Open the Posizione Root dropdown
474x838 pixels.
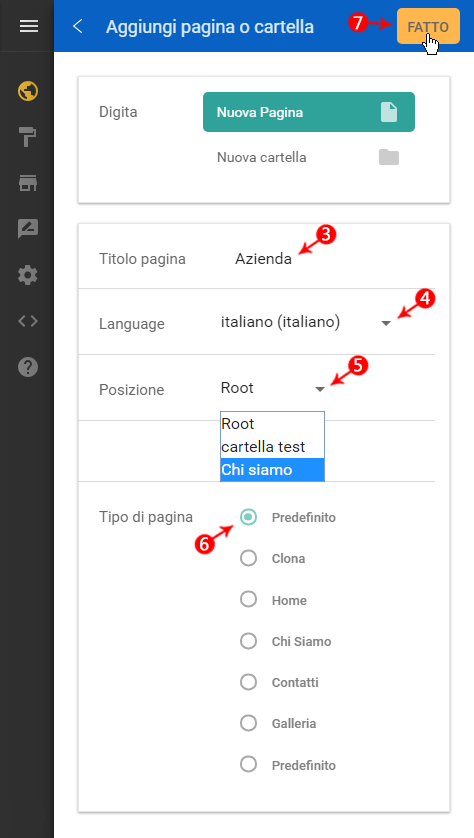273,389
